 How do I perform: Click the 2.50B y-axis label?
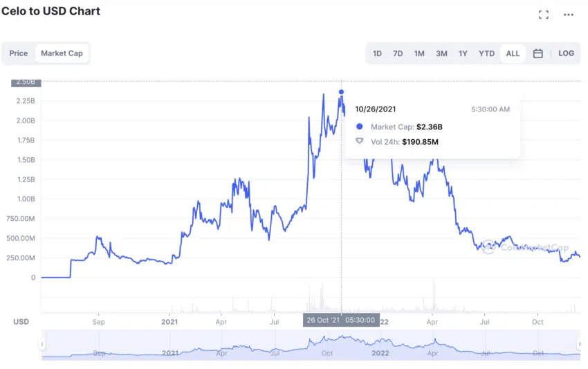[x=26, y=82]
